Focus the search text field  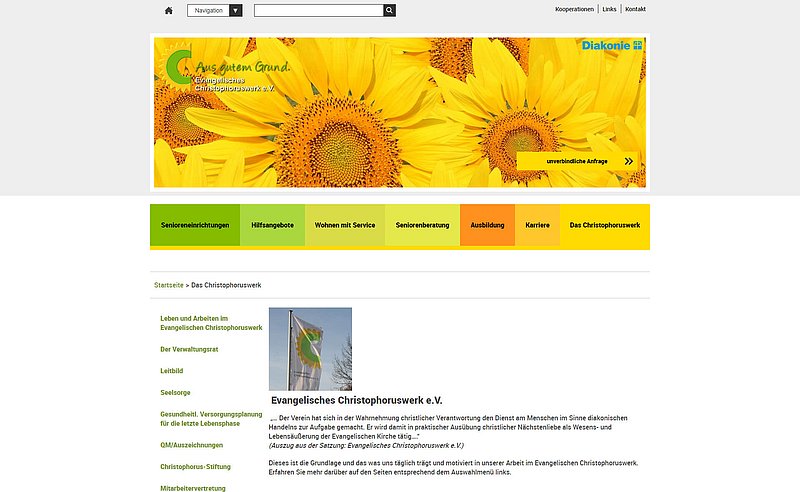coord(319,10)
